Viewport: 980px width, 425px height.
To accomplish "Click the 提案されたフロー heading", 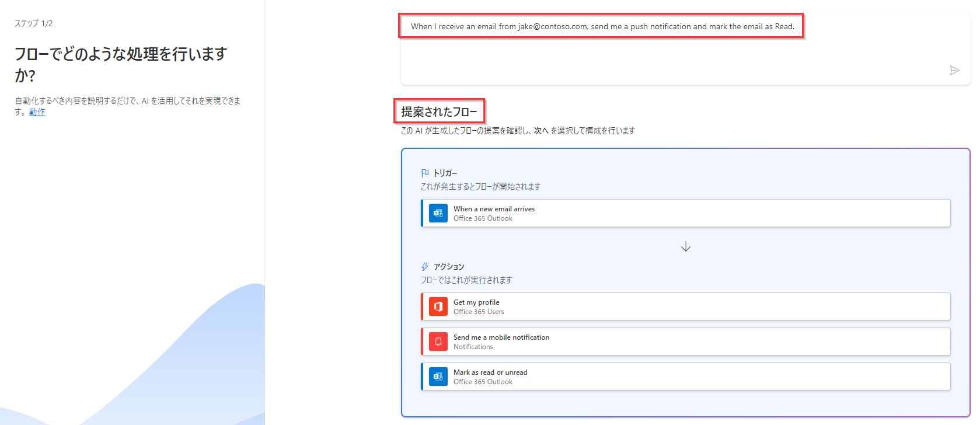I will pyautogui.click(x=439, y=112).
